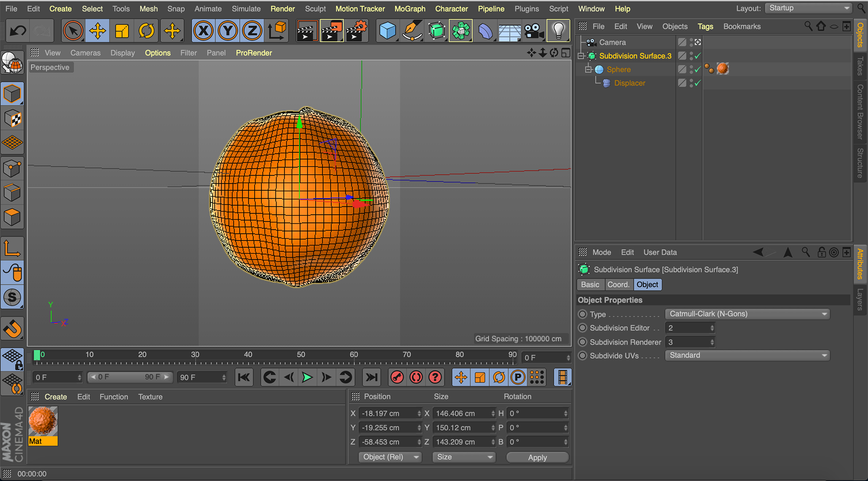Toggle the X-axis lock
The height and width of the screenshot is (481, 868).
click(203, 31)
